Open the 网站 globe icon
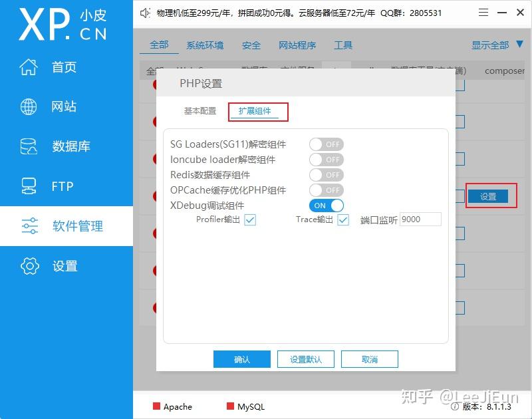 [x=29, y=106]
